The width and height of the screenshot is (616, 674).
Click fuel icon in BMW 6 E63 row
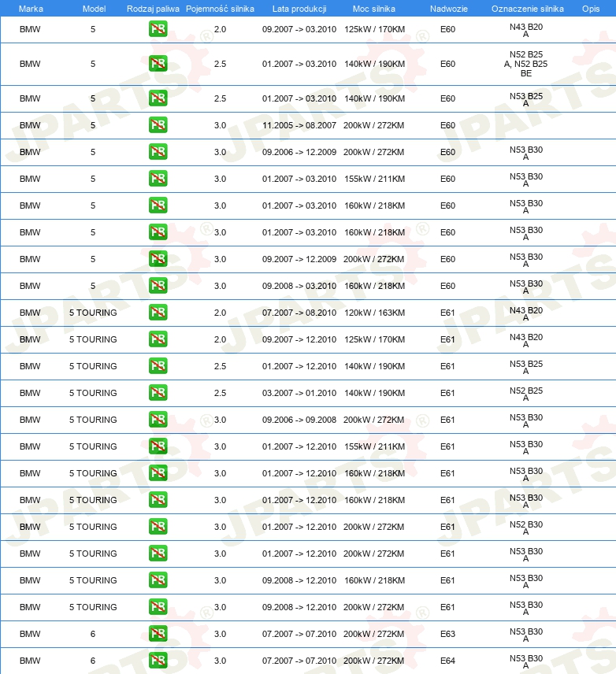coord(158,633)
